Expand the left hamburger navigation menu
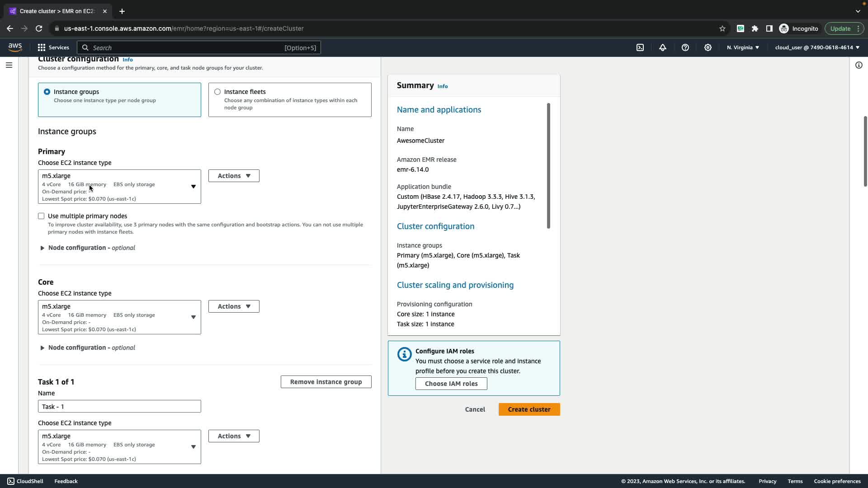The width and height of the screenshot is (868, 488). (9, 65)
